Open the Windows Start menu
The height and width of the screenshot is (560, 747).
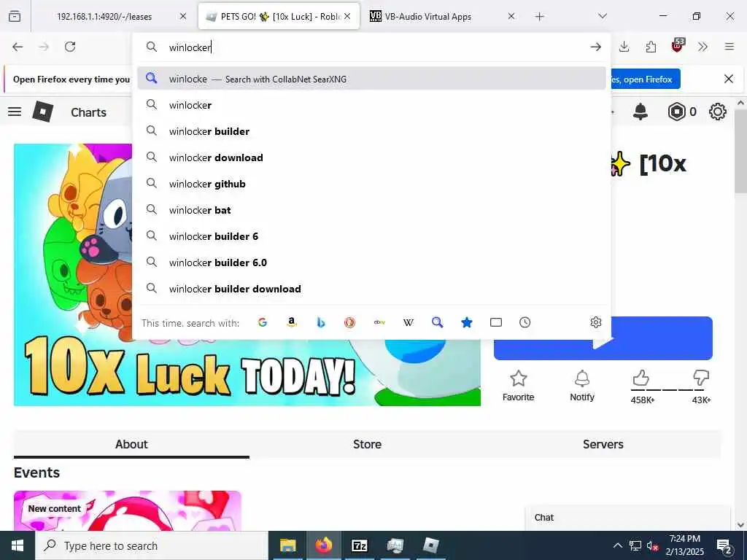pyautogui.click(x=18, y=545)
